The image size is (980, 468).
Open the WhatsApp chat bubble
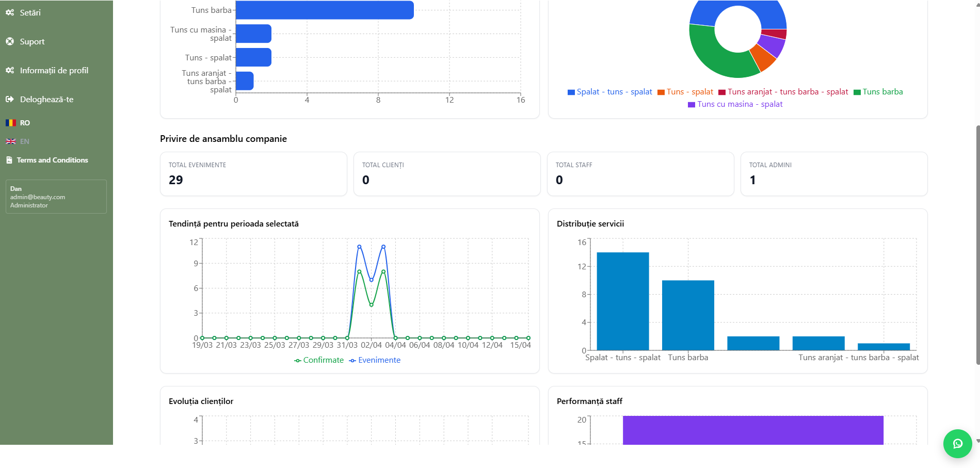pos(957,443)
